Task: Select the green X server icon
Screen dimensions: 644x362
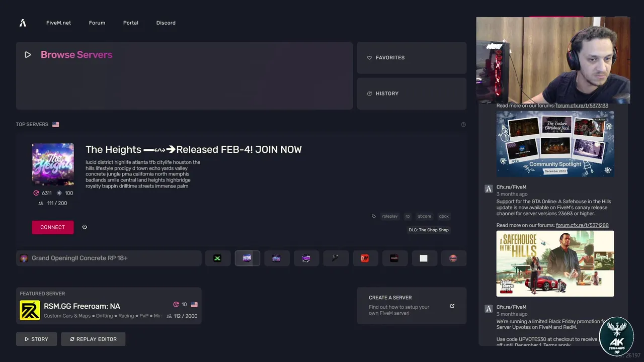Action: pos(218,258)
